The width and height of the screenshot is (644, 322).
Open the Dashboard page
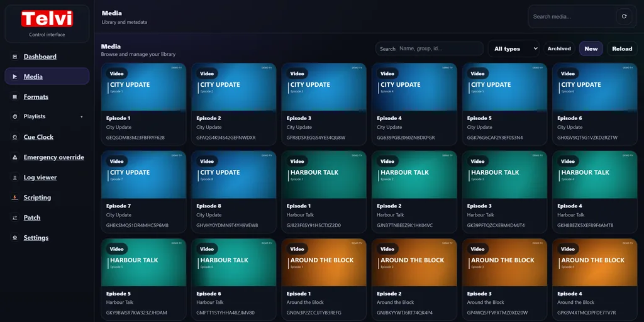coord(40,57)
